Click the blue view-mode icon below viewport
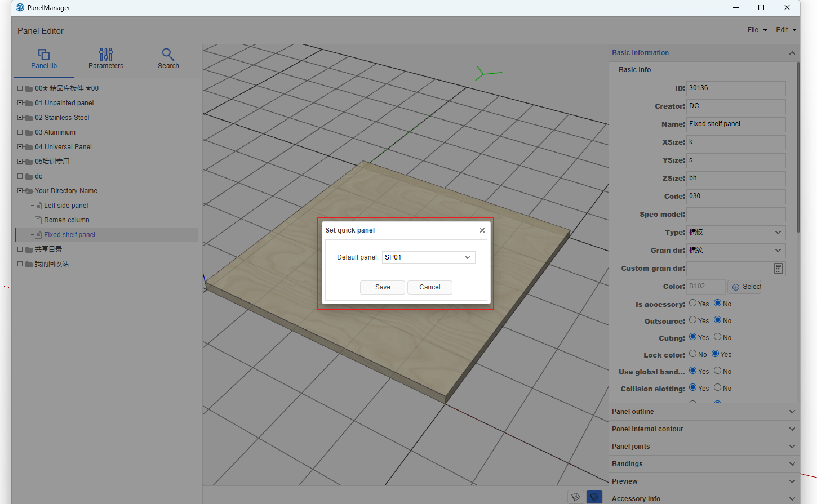 click(594, 497)
